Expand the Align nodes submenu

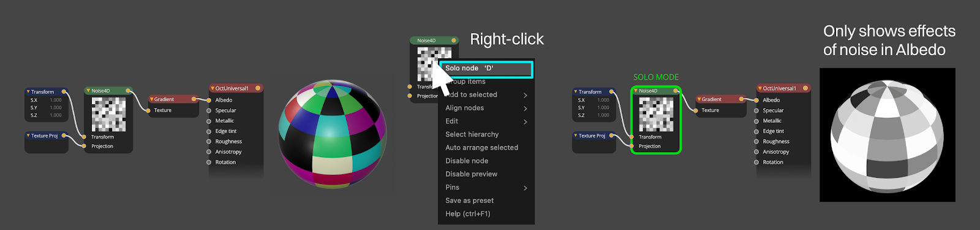pyautogui.click(x=486, y=108)
